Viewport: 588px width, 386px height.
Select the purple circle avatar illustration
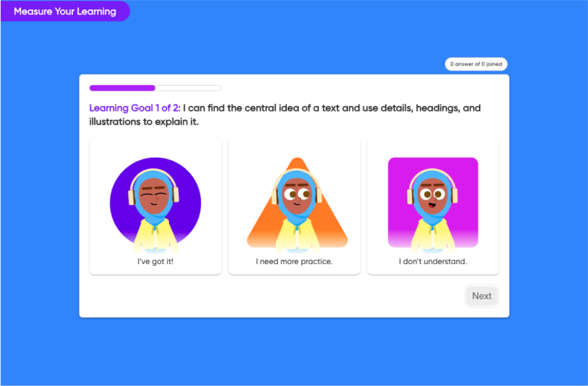155,205
